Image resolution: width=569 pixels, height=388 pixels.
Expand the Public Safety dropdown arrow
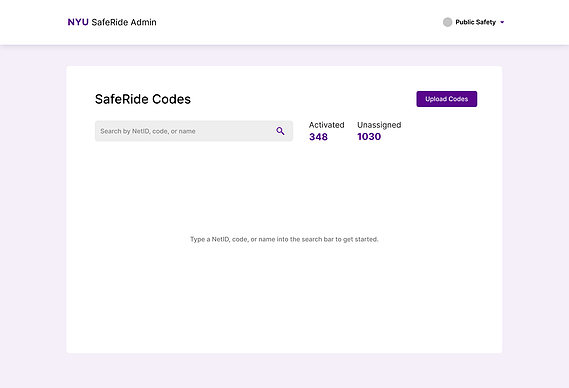click(502, 22)
